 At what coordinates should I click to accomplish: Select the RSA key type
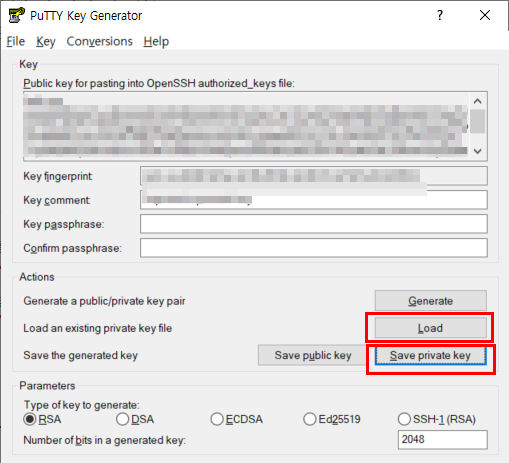(x=42, y=419)
